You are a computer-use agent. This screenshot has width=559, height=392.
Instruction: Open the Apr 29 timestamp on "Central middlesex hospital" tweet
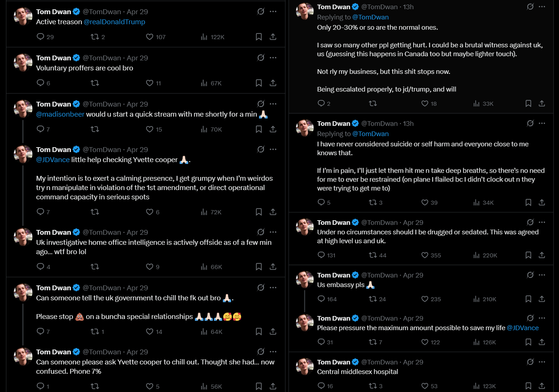click(413, 362)
